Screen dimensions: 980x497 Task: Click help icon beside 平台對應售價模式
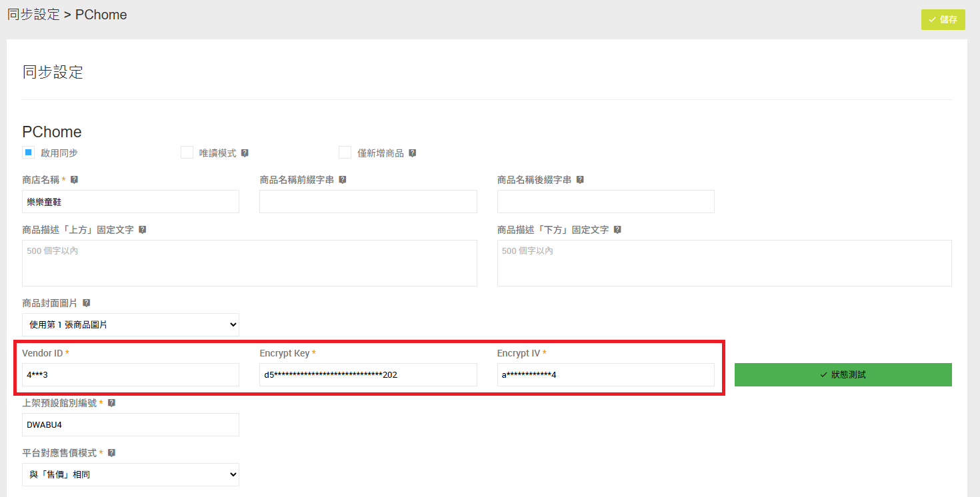point(111,453)
